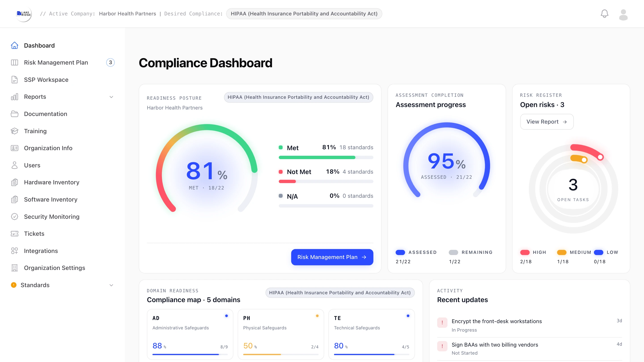The width and height of the screenshot is (644, 362).
Task: Click the Lake Ridge logo
Action: click(x=23, y=14)
